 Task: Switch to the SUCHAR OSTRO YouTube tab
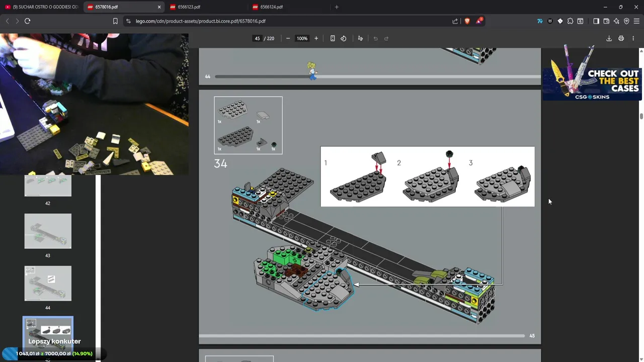(x=41, y=7)
